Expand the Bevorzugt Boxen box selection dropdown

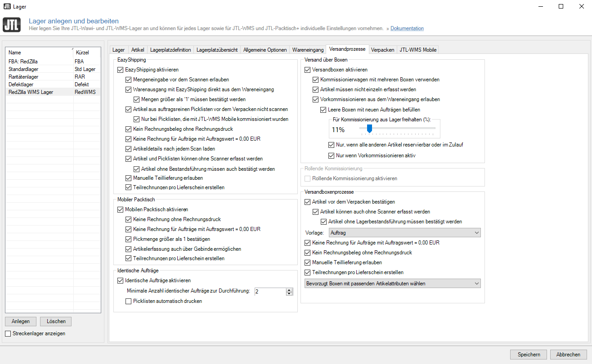392,284
